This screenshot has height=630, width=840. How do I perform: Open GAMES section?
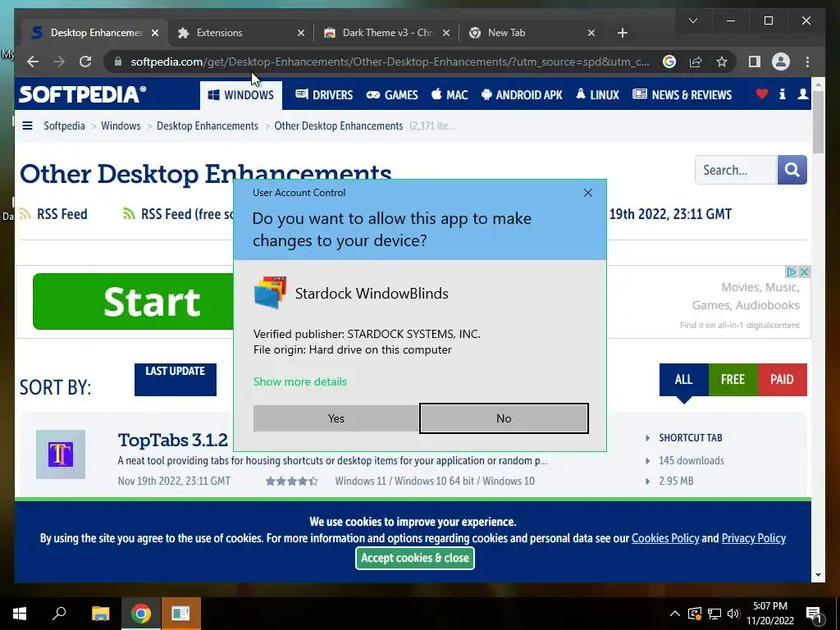[392, 95]
